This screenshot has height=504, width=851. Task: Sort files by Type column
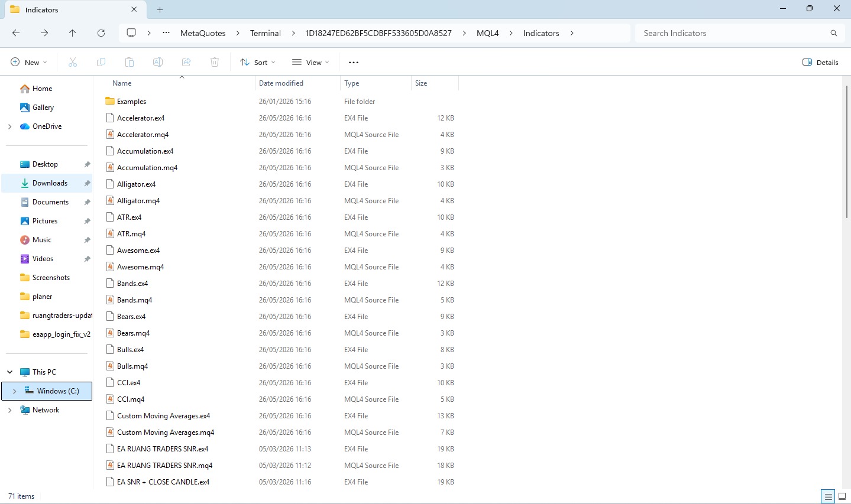(351, 83)
